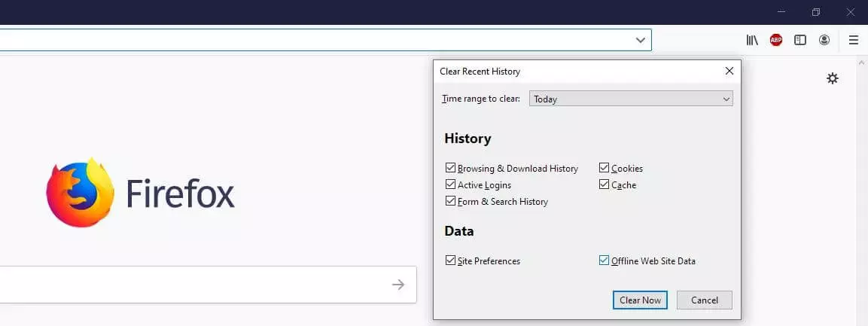This screenshot has width=868, height=326.
Task: Click the History section heading
Action: tap(468, 139)
